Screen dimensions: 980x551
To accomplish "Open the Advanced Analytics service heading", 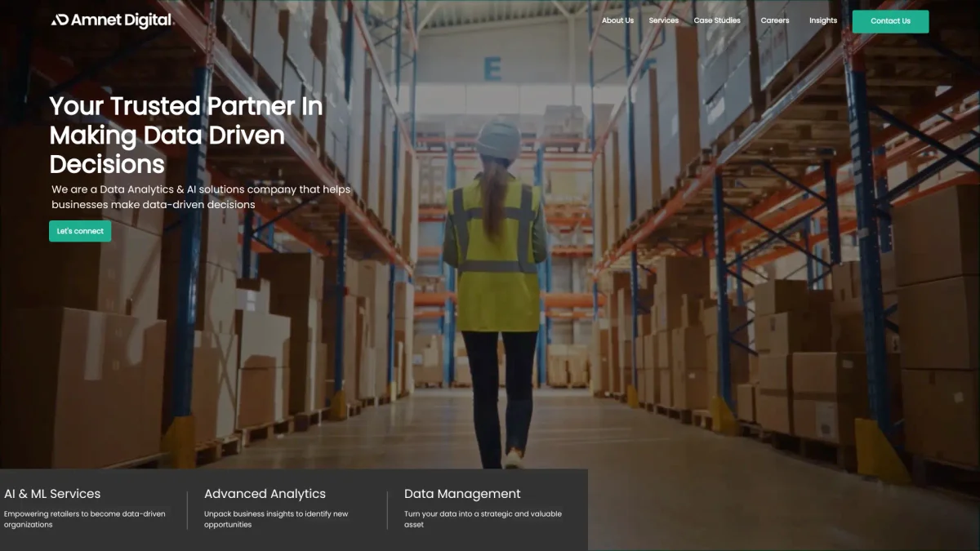I will (x=265, y=494).
